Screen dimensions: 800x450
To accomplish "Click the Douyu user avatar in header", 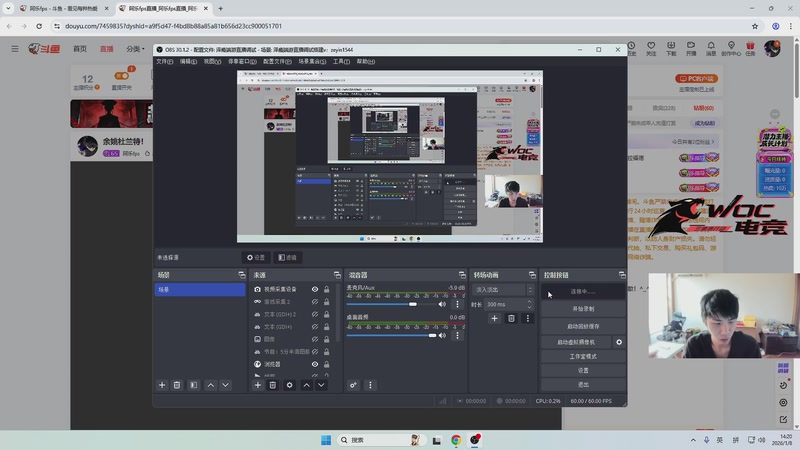I will tap(772, 48).
